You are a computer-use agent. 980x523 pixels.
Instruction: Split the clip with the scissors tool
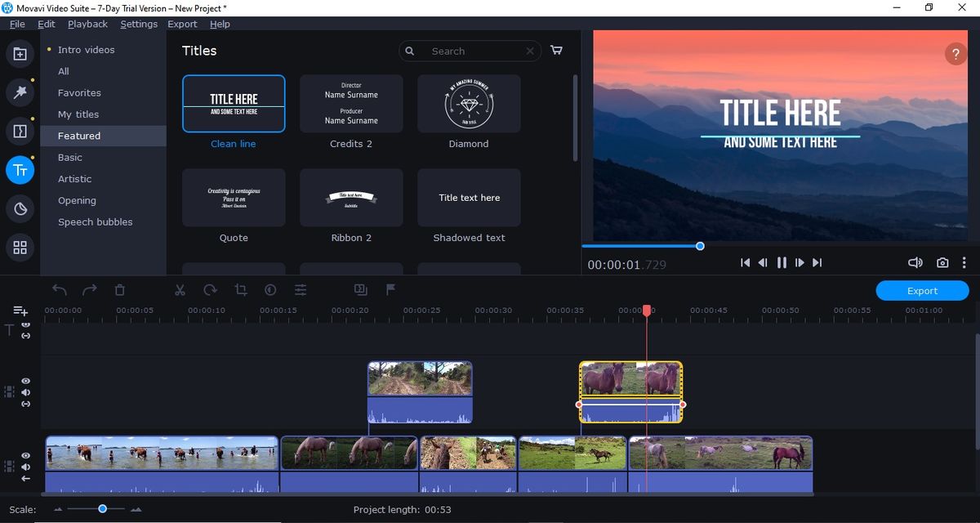tap(180, 290)
